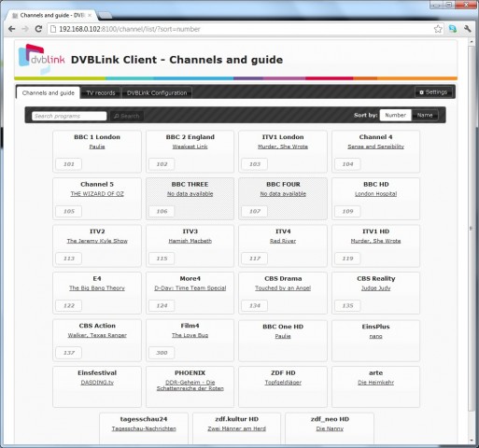This screenshot has height=448, width=479.
Task: Open DASDING.tv link
Action: 97,383
